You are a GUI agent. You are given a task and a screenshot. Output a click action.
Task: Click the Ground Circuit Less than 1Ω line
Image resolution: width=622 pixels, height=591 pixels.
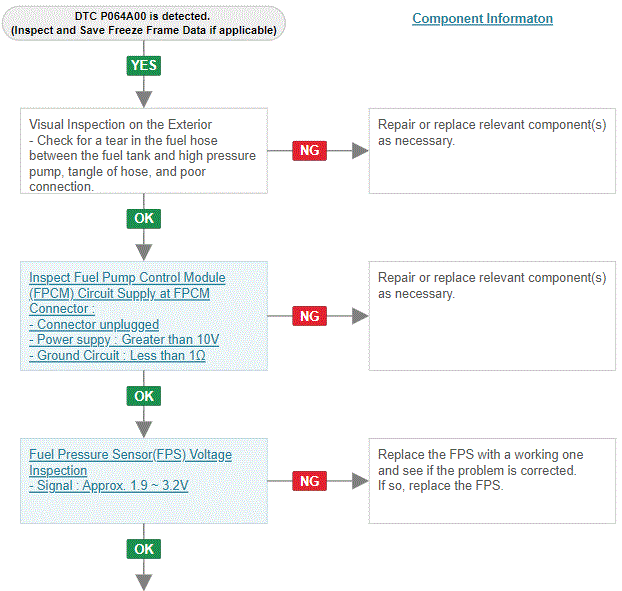click(x=118, y=355)
